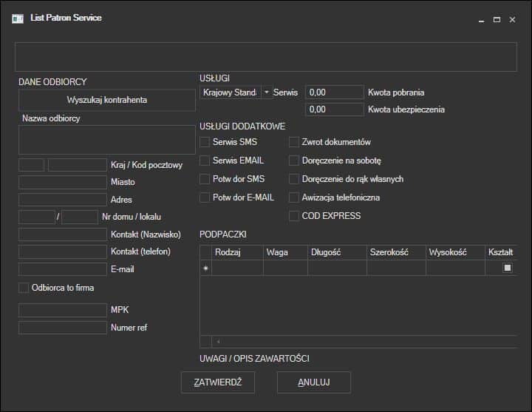Click Rodzaj cell in new parcel row
532x412 pixels.
pos(237,268)
